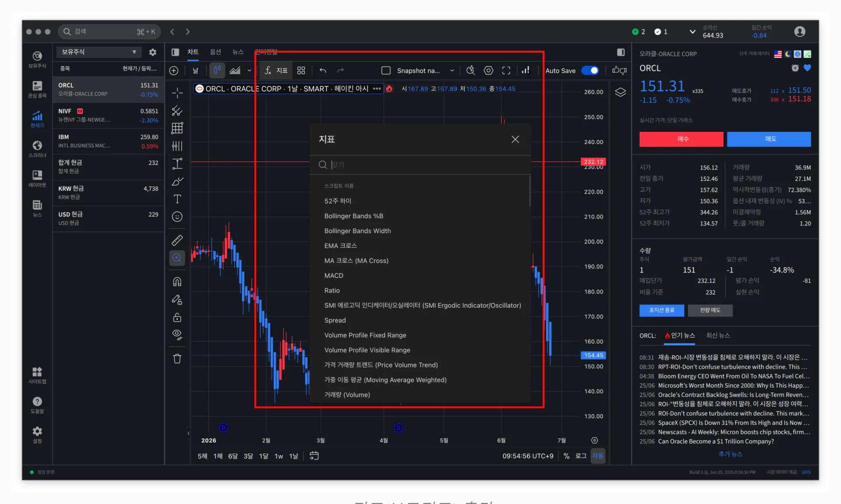Click the blue 매도 sell button
This screenshot has height=504, width=841.
click(769, 139)
